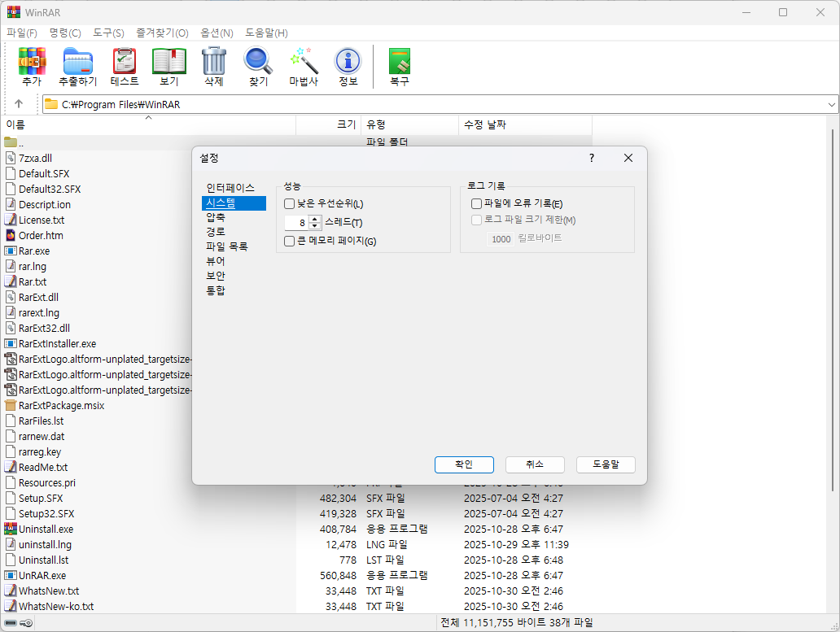Sort by 수정 날짜 column header

526,124
